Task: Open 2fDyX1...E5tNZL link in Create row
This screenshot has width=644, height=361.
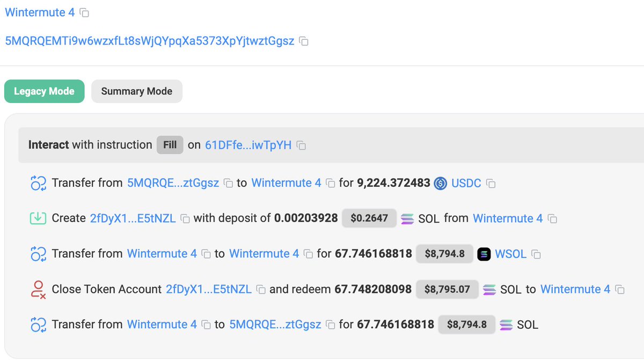Action: 133,218
